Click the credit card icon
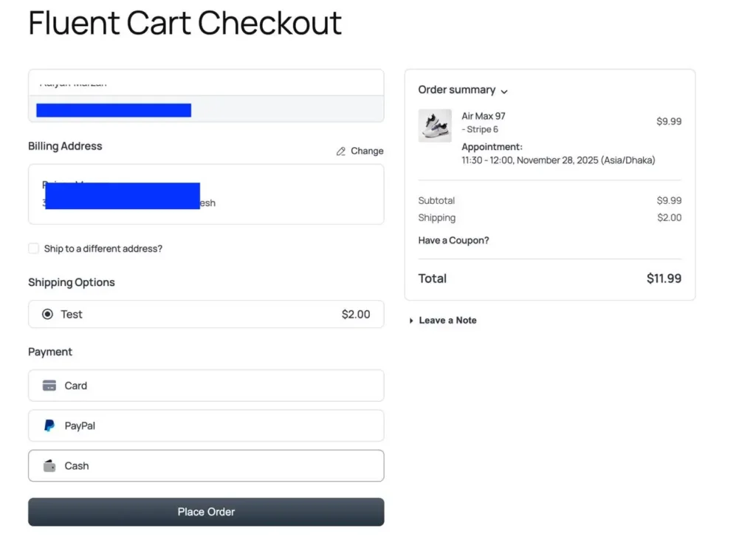This screenshot has height=540, width=756. point(49,386)
